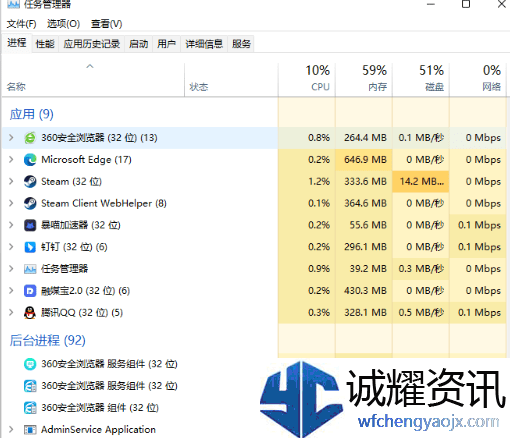Open the 选项(O) menu
The image size is (510, 438).
[63, 24]
